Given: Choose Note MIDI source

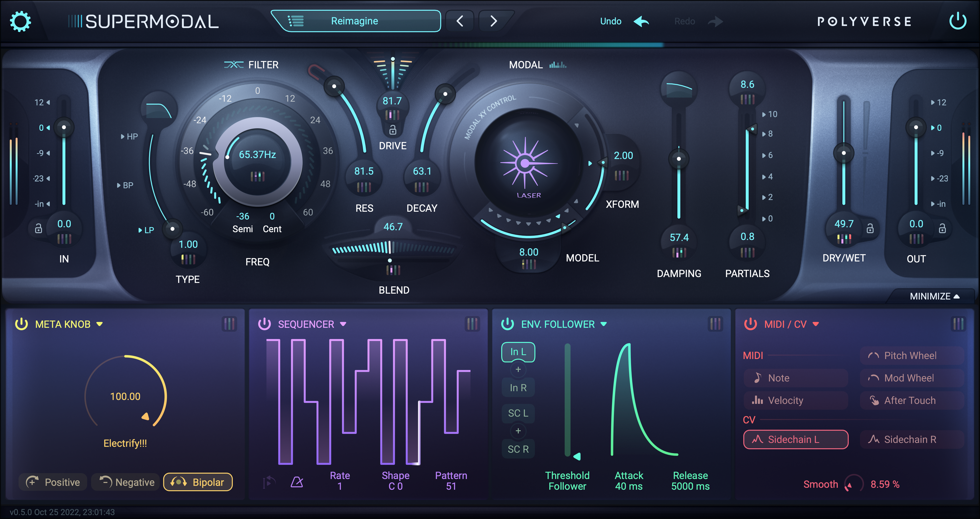Looking at the screenshot, I should tap(796, 378).
